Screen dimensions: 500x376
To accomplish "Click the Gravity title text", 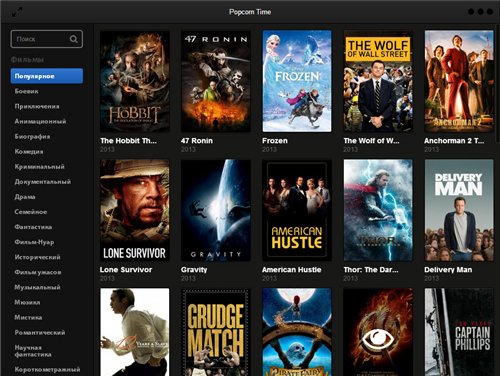I will pyautogui.click(x=194, y=270).
